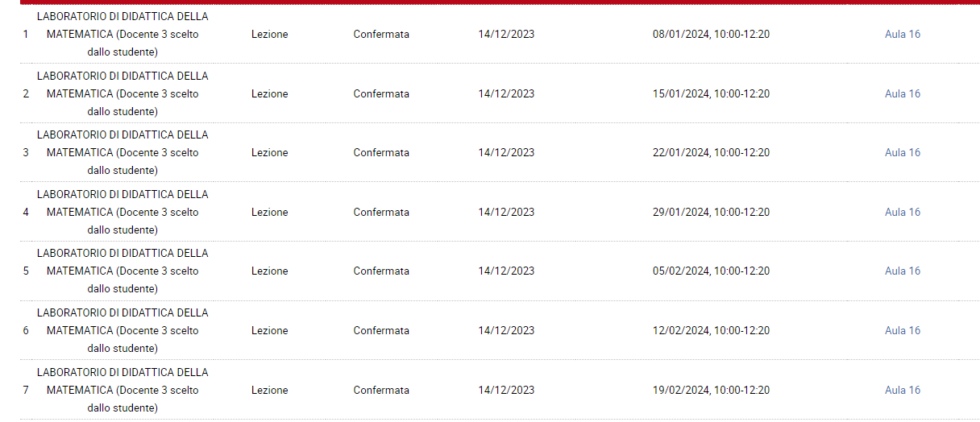Select Lezione type in row 5

click(x=269, y=271)
